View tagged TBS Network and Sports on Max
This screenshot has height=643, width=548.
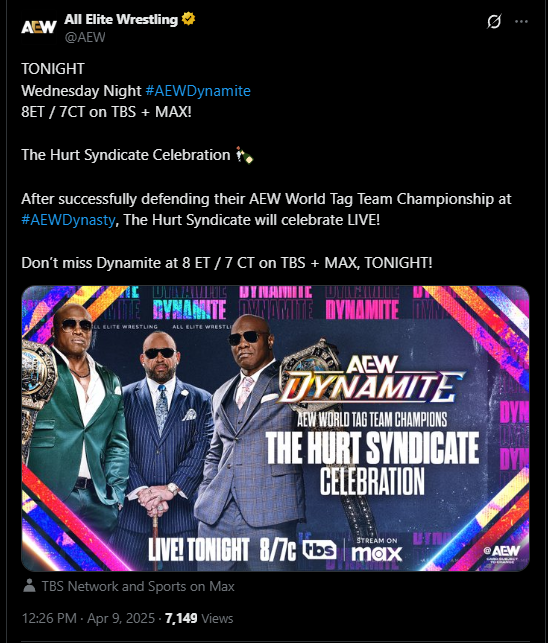(x=138, y=586)
